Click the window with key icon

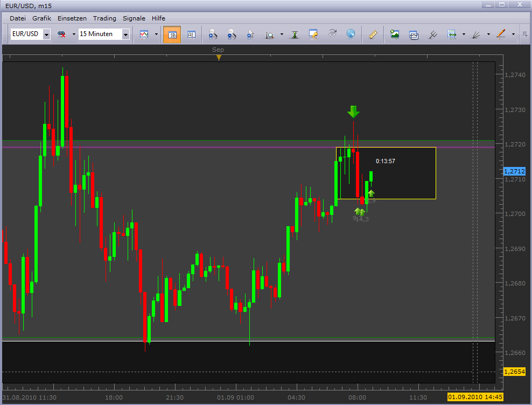tap(313, 34)
